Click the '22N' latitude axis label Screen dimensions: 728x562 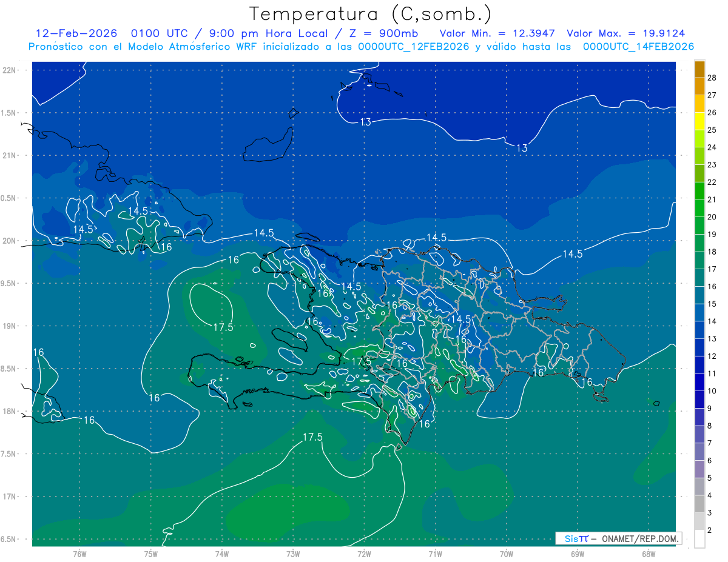tap(10, 70)
